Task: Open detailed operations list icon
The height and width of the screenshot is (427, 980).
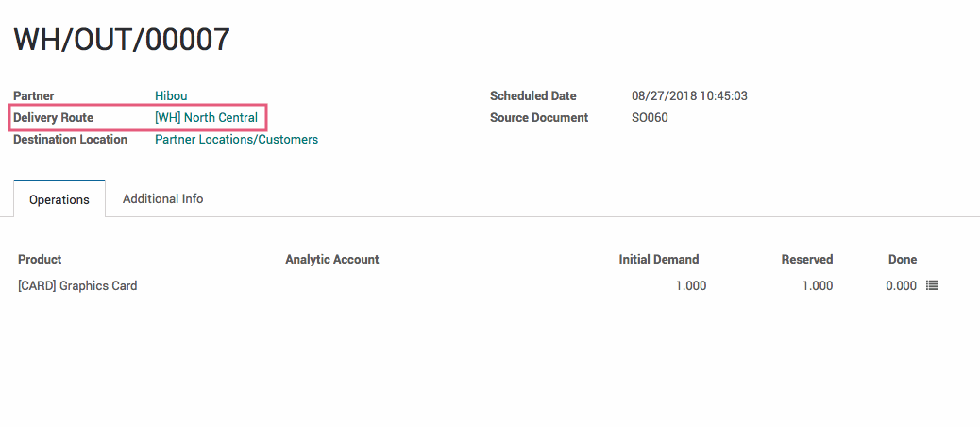Action: pos(932,285)
